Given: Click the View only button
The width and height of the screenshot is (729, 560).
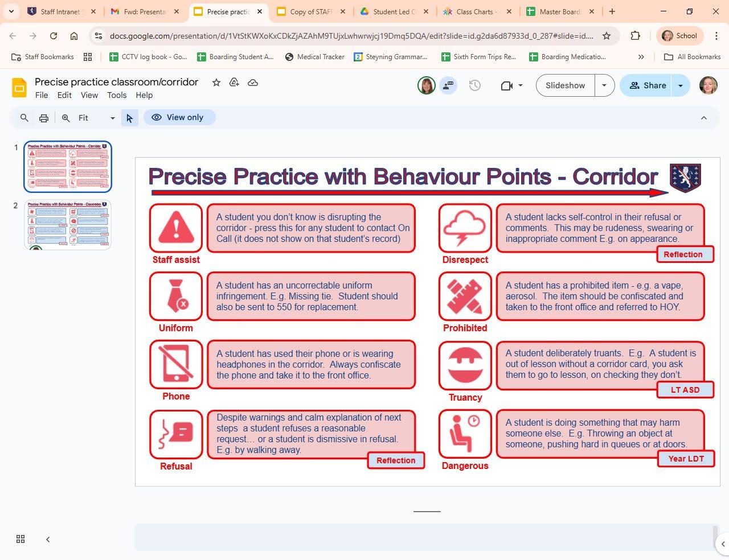Looking at the screenshot, I should coord(179,117).
